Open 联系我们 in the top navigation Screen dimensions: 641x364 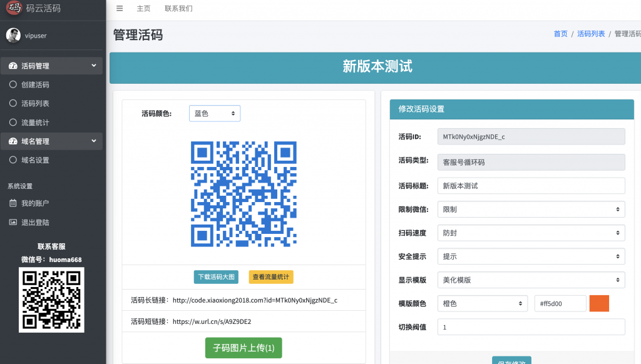click(x=178, y=9)
